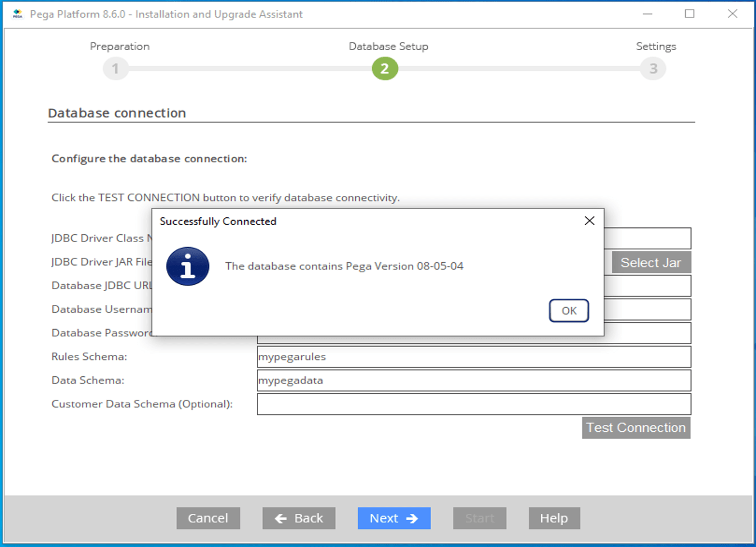The width and height of the screenshot is (756, 547).
Task: Select the Settings step label
Action: click(x=655, y=46)
